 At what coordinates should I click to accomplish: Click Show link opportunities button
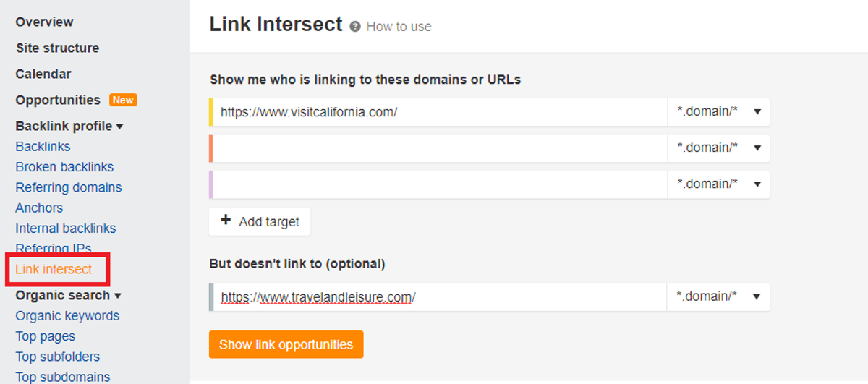[286, 344]
